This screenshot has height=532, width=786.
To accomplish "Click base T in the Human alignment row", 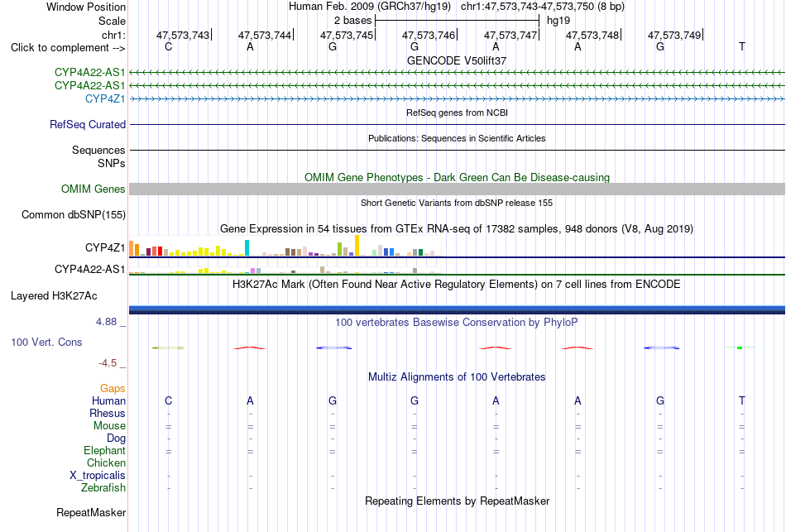I will 742,400.
